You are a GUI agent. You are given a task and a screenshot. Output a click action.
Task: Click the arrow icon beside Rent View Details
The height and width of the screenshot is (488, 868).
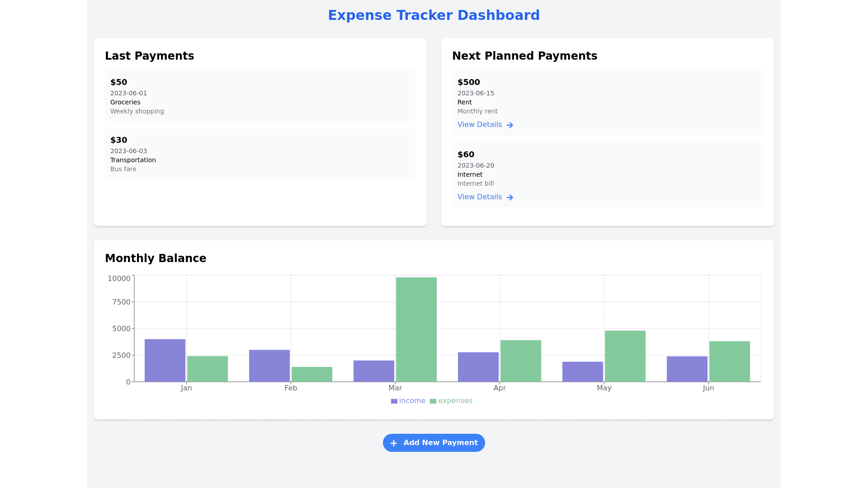coord(509,125)
